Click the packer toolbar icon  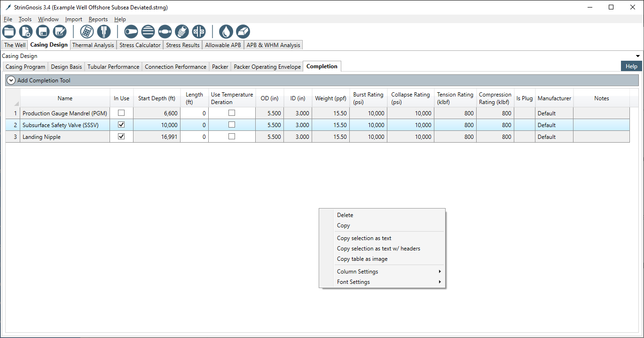(199, 32)
